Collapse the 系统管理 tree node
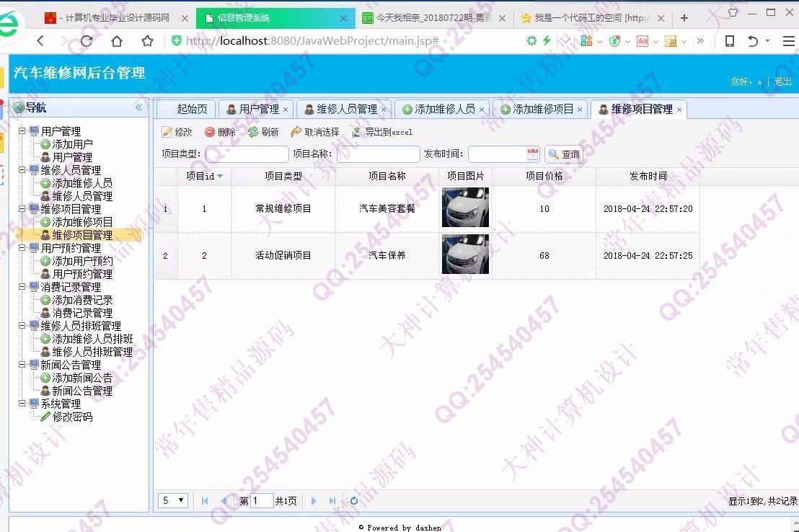Viewport: 799px width, 532px height. pyautogui.click(x=22, y=404)
